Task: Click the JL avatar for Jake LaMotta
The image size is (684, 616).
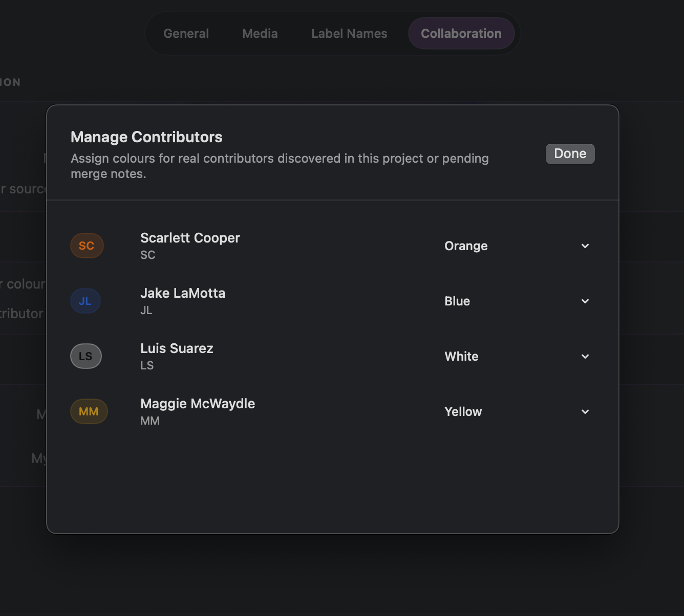Action: [85, 301]
